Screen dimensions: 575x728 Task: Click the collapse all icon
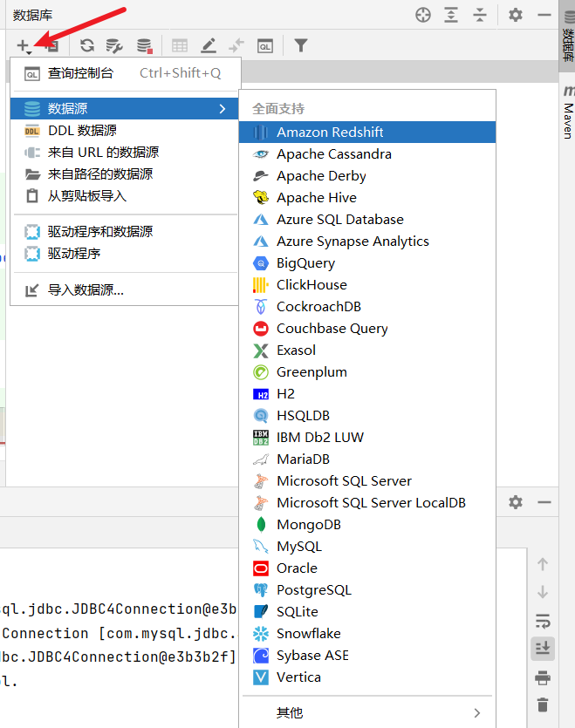pos(479,15)
